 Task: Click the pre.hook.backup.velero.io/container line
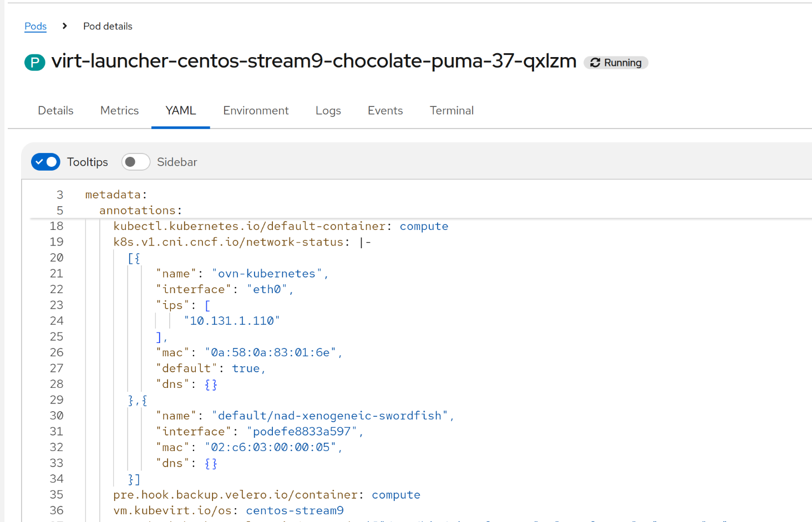(x=267, y=495)
